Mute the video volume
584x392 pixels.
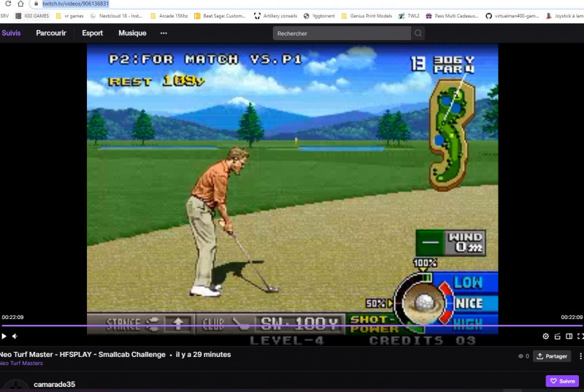pos(15,337)
